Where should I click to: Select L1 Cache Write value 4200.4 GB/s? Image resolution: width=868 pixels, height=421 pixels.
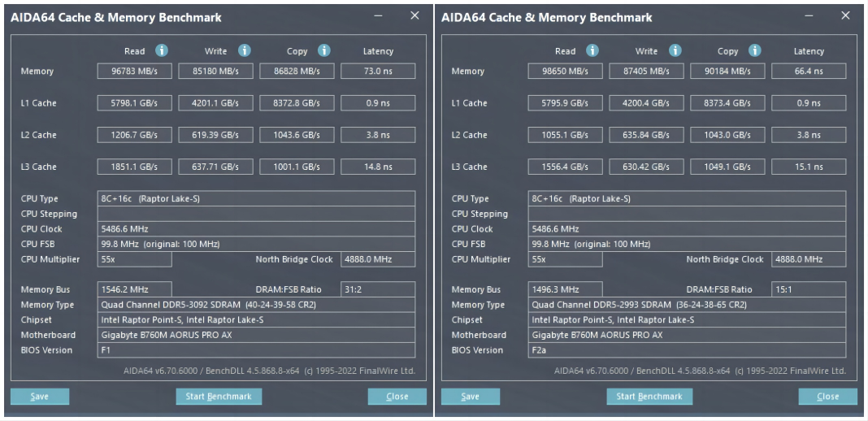coord(647,103)
